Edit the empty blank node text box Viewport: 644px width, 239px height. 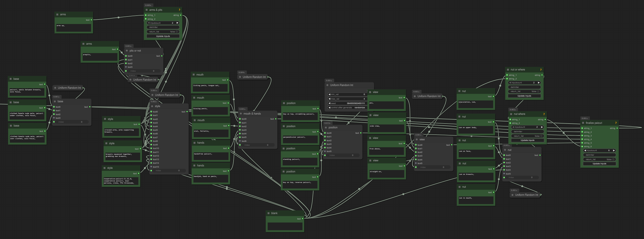pos(285,226)
